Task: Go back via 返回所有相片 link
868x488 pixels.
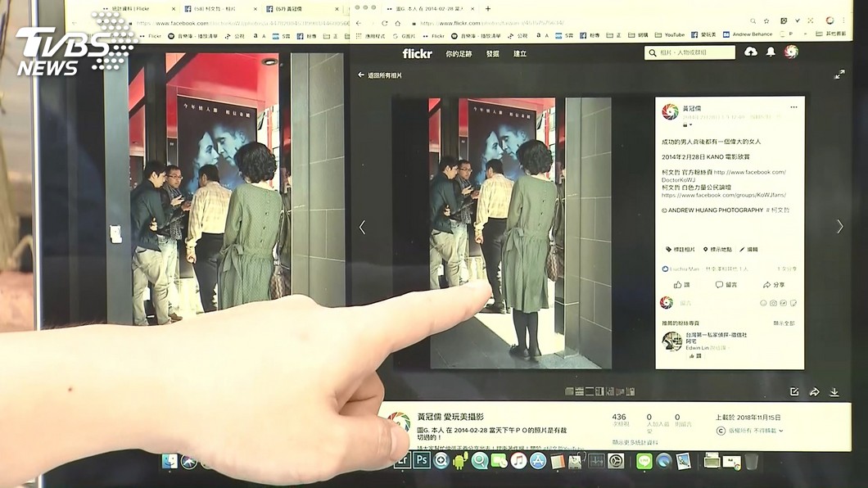Action: pyautogui.click(x=380, y=75)
